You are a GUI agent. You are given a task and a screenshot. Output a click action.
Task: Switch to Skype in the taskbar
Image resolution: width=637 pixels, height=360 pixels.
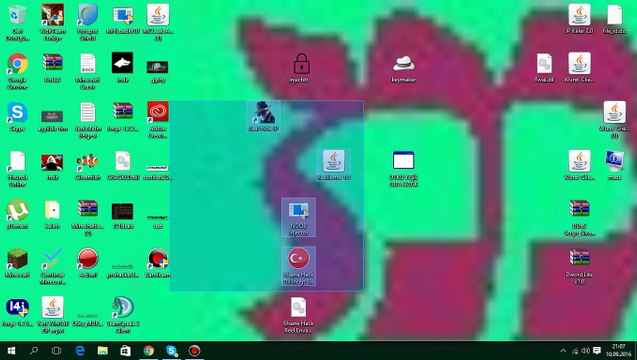(x=171, y=350)
